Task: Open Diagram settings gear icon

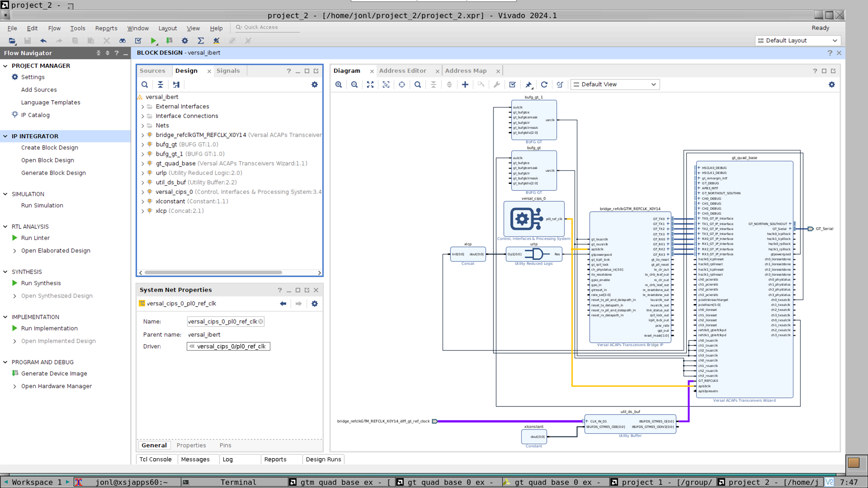Action: [x=832, y=85]
